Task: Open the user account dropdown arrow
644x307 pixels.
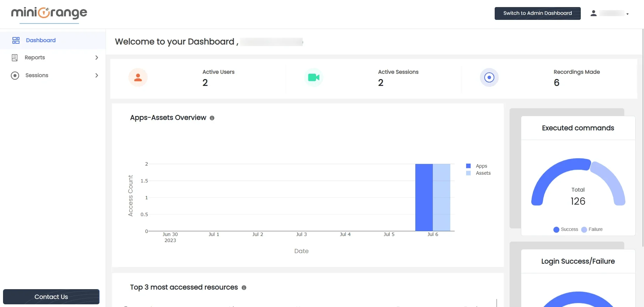Action: [x=628, y=14]
